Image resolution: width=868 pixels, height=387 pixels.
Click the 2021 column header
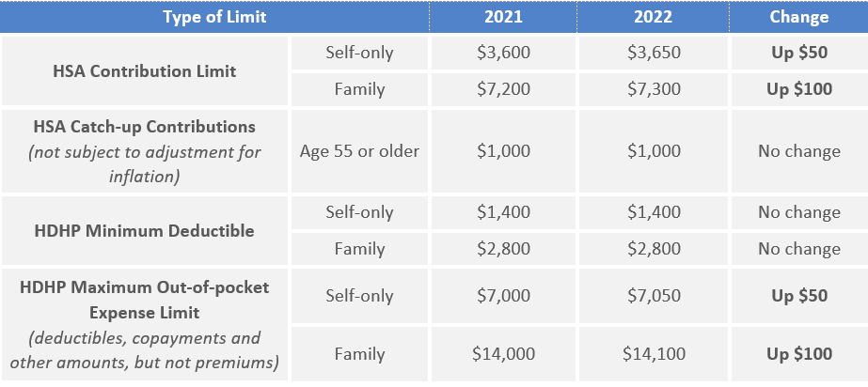click(x=503, y=17)
